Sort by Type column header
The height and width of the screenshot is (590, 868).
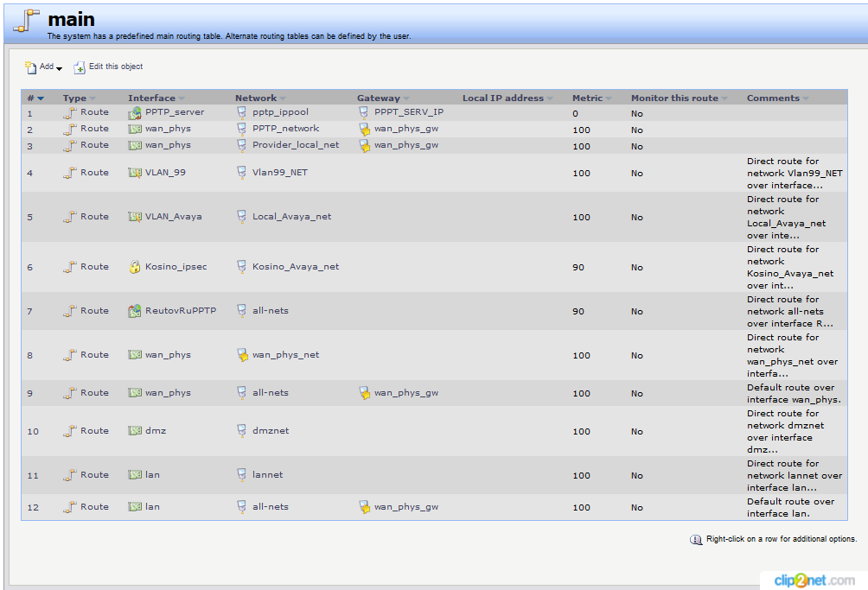tap(79, 98)
